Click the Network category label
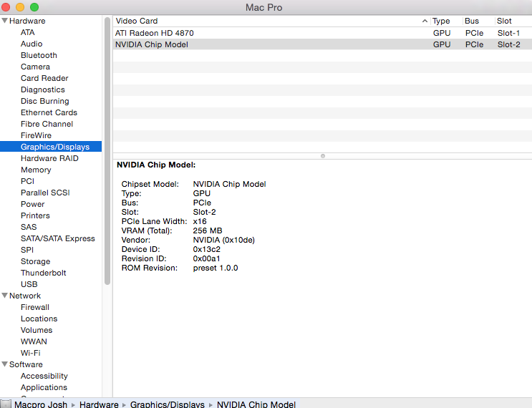Image resolution: width=532 pixels, height=408 pixels. [25, 296]
